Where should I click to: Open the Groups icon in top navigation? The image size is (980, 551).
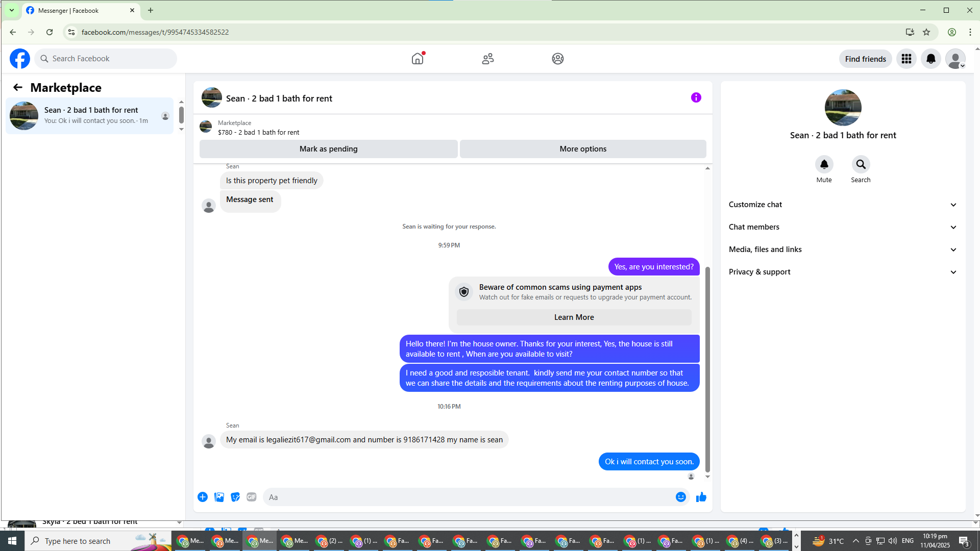[x=558, y=59]
